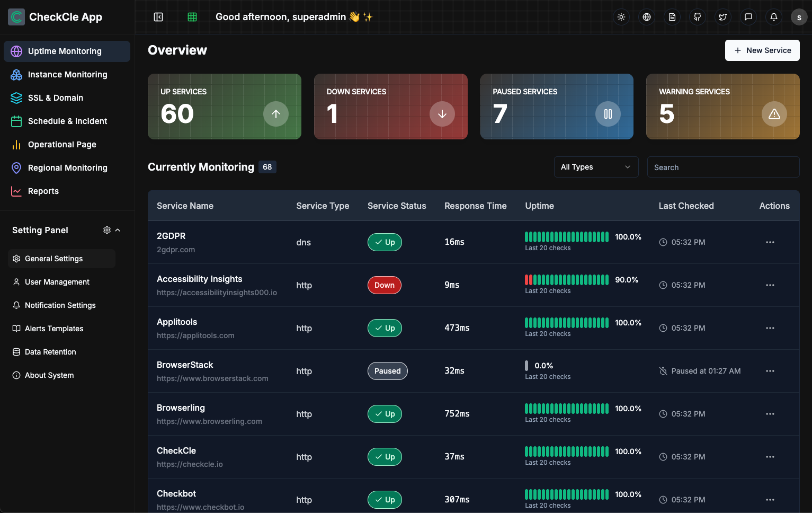
Task: Toggle light mode with the sun icon
Action: point(621,17)
